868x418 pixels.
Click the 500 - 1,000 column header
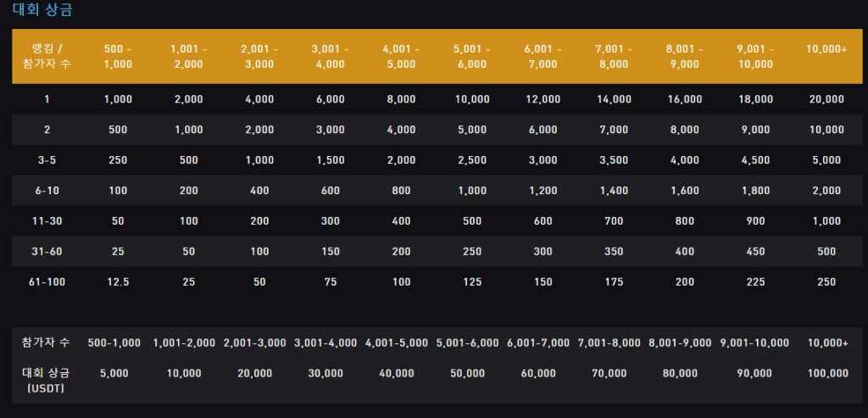[118, 57]
